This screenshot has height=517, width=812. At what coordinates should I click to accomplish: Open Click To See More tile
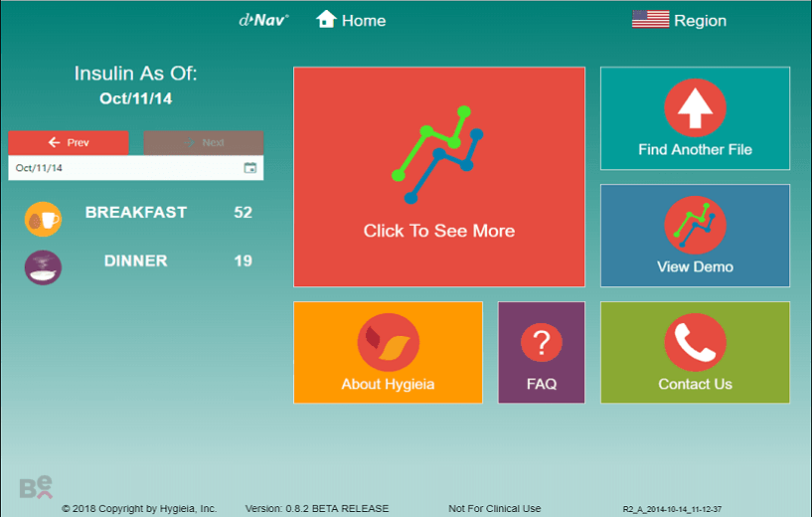439,177
